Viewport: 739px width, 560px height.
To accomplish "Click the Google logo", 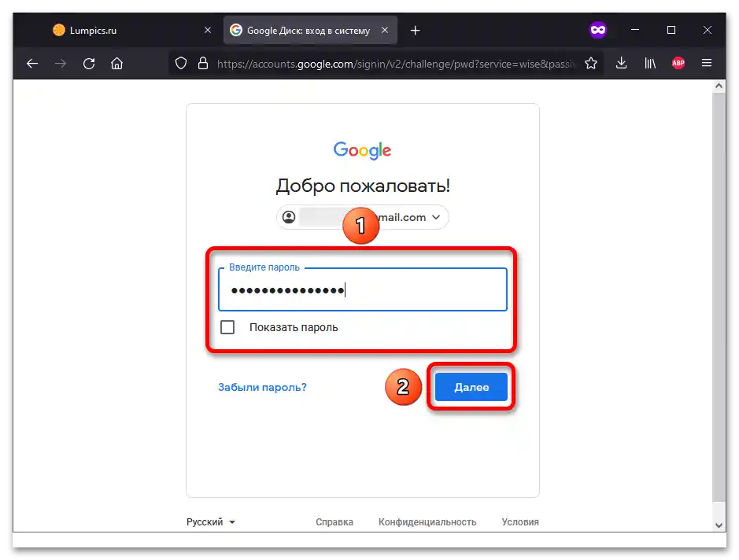I will [363, 150].
